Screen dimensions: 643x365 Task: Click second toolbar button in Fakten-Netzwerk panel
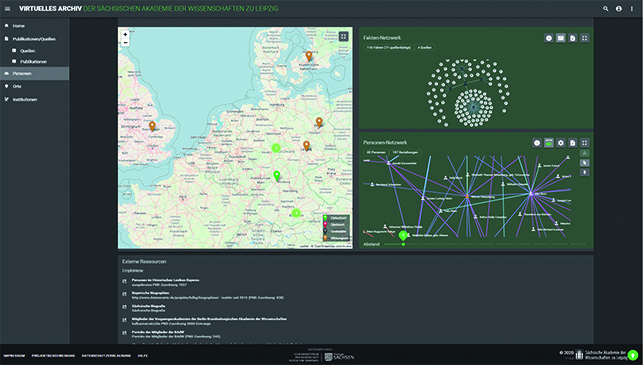561,38
